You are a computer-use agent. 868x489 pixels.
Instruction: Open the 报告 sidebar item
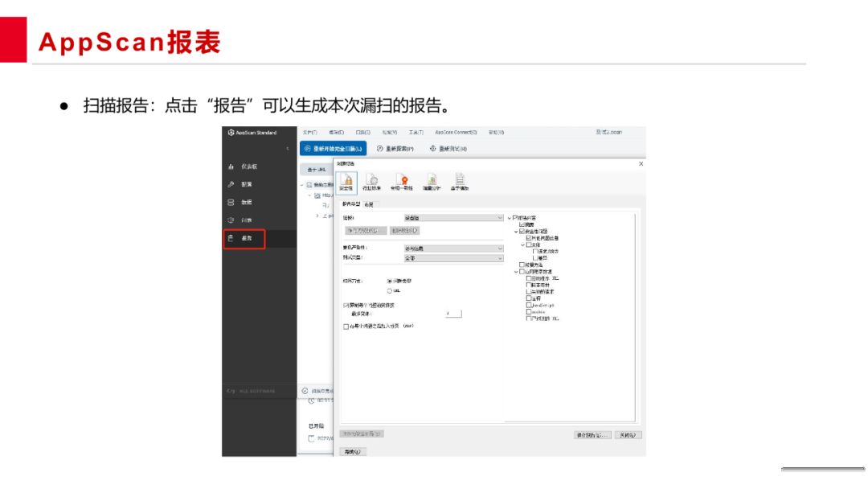(x=244, y=239)
